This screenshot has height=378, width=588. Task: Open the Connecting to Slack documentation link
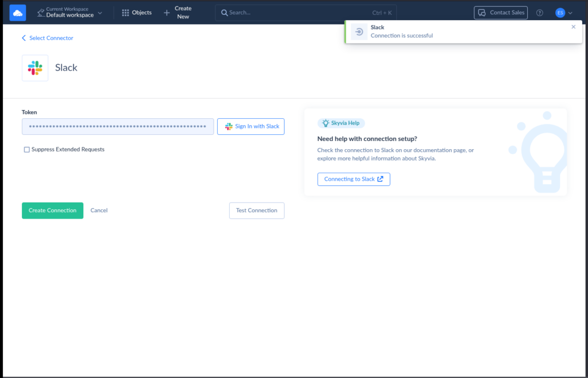tap(354, 179)
